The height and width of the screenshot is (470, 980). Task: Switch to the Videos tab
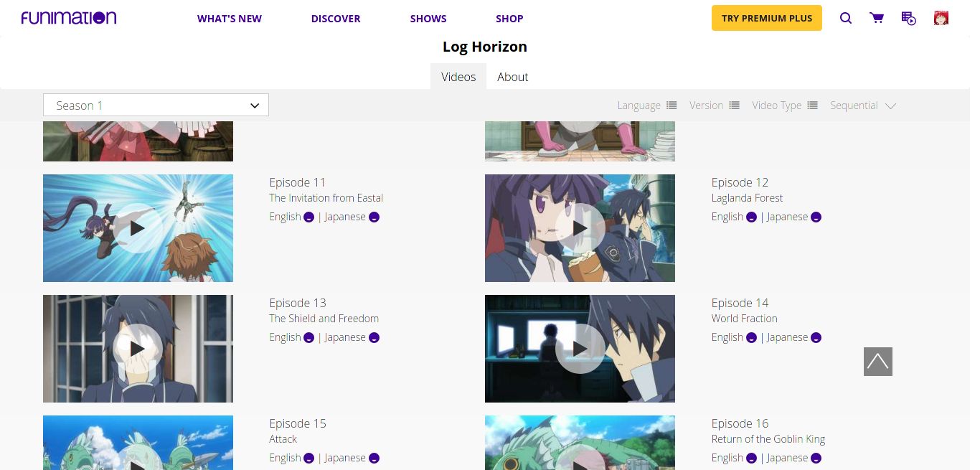pyautogui.click(x=458, y=77)
